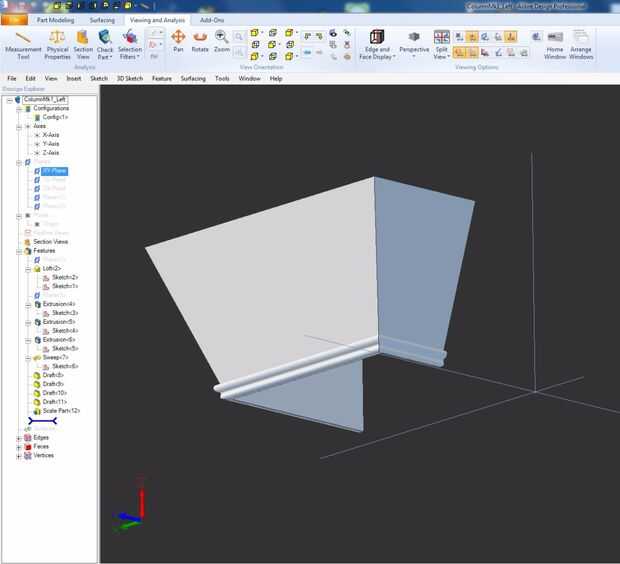Viewport: 620px width, 564px height.
Task: Select the Measurement Tool
Action: 23,45
